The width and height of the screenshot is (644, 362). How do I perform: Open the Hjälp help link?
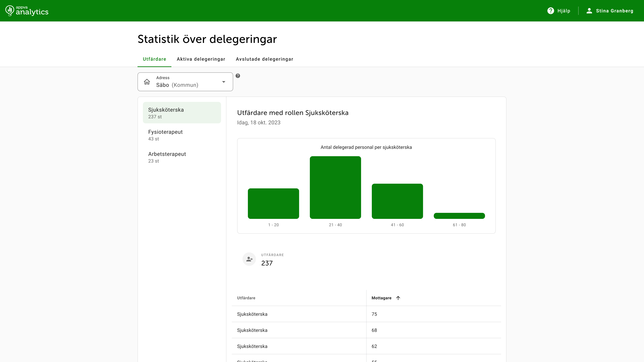(559, 11)
